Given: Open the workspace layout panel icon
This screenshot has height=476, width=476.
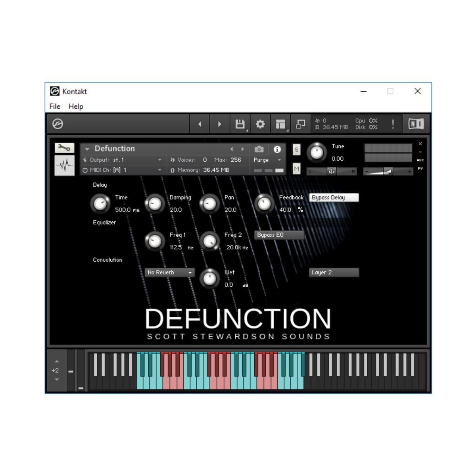Looking at the screenshot, I should pyautogui.click(x=281, y=124).
